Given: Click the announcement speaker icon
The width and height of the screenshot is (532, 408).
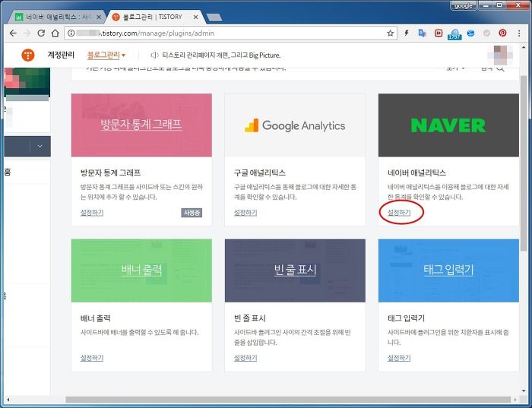Looking at the screenshot, I should click(x=154, y=55).
